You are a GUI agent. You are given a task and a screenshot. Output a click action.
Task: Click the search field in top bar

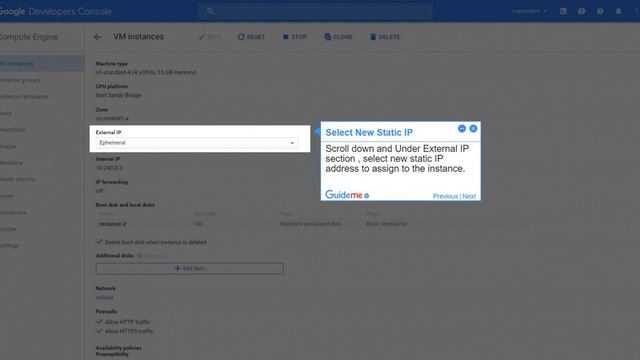(x=315, y=11)
